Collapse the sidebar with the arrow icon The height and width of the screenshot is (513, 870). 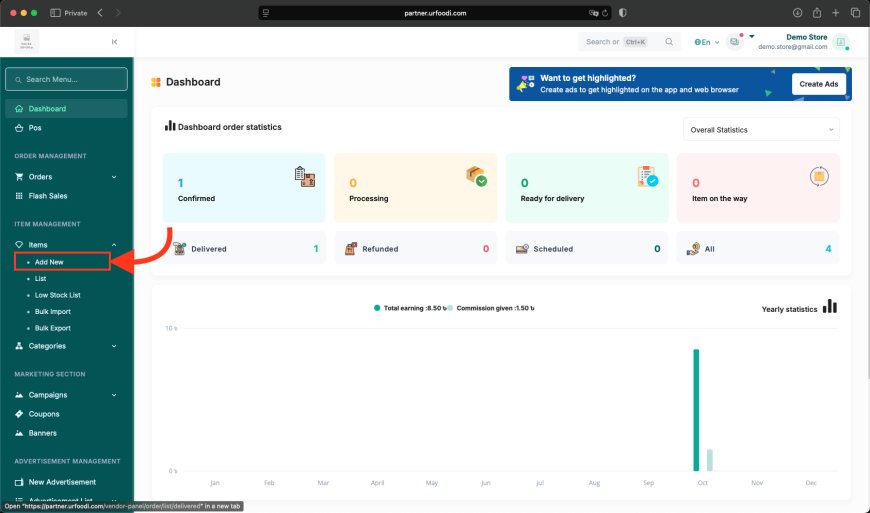(114, 42)
